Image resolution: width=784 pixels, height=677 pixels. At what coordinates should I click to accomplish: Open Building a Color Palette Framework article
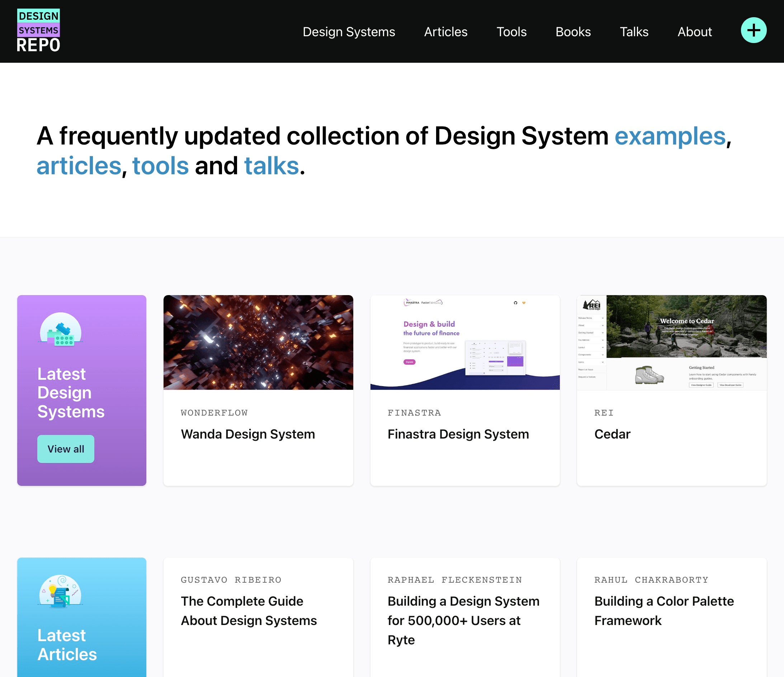pos(664,611)
